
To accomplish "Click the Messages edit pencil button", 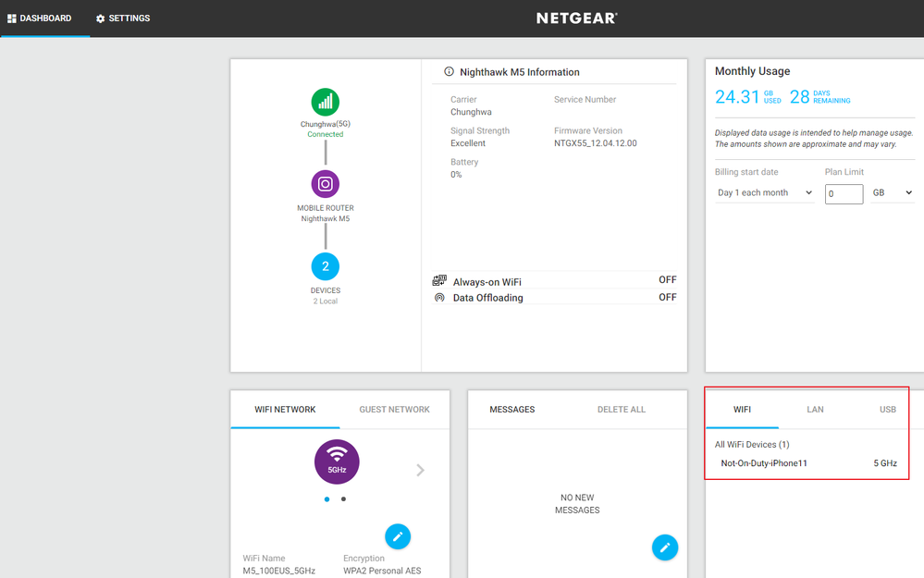I will pyautogui.click(x=665, y=547).
